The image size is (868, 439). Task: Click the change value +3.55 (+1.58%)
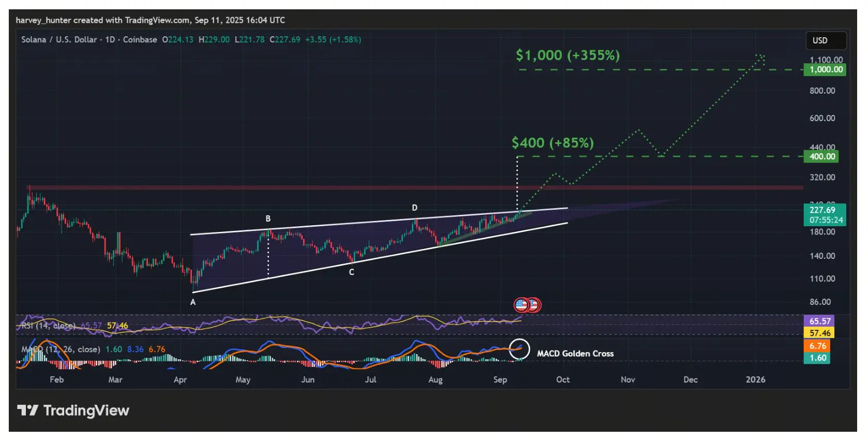click(x=333, y=39)
